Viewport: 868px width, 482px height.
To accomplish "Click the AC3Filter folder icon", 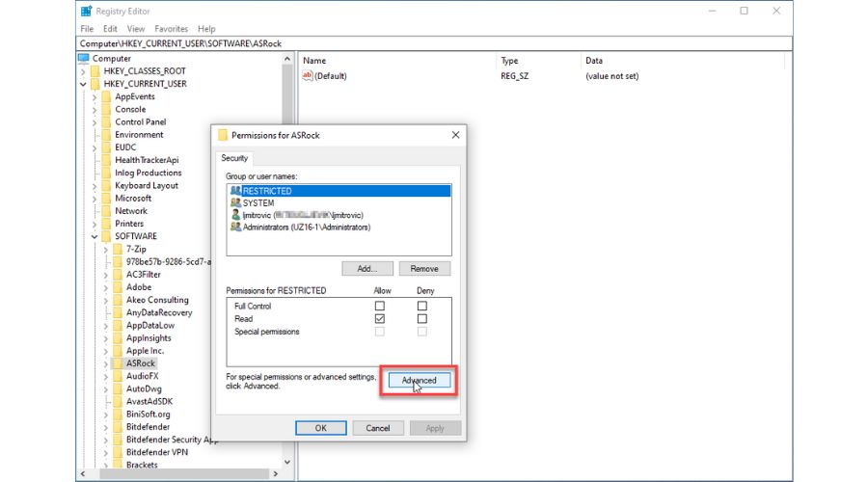I will point(118,275).
